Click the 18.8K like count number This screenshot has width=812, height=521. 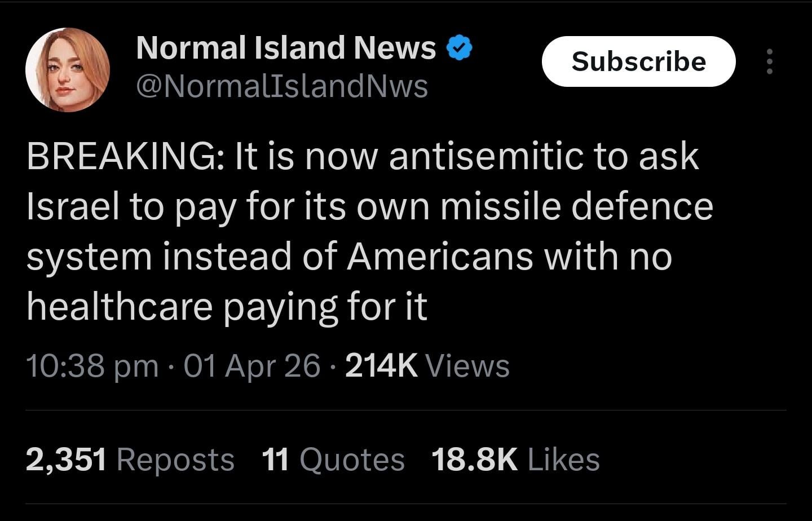[x=474, y=459]
